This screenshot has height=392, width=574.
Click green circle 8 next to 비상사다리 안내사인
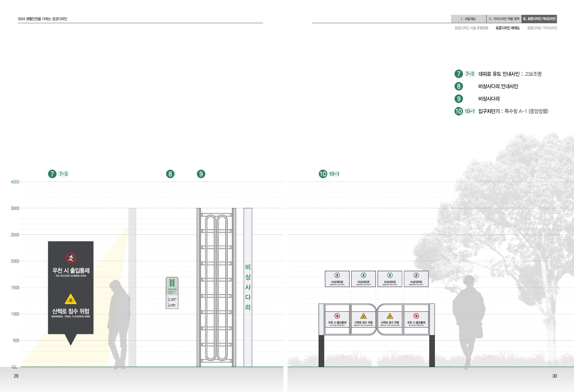(x=459, y=86)
